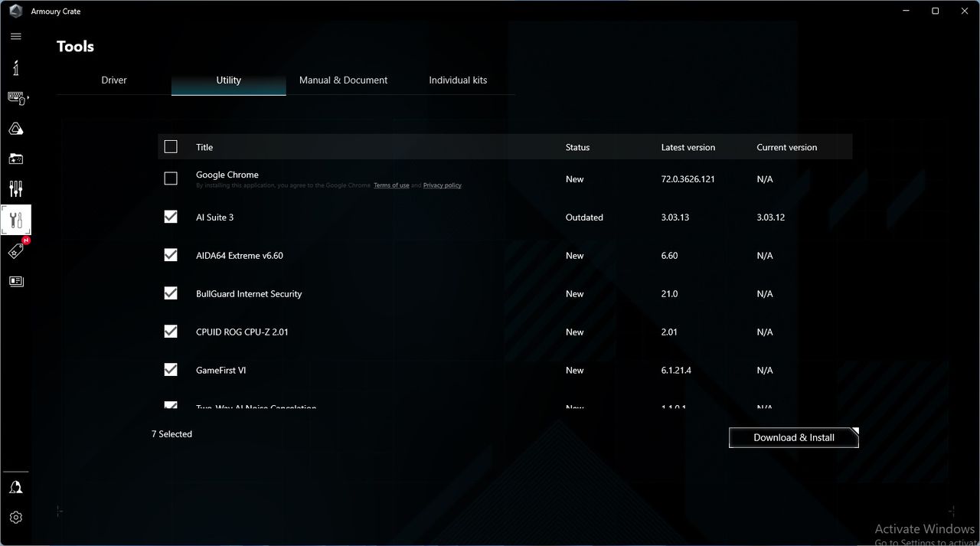Click the Armoury Crate logo in title bar
This screenshot has width=980, height=546.
point(15,11)
